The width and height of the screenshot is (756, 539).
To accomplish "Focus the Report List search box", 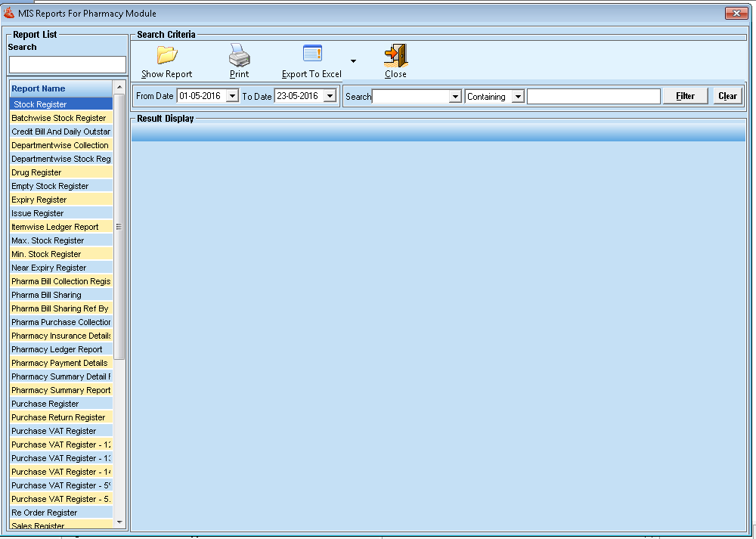I will point(67,64).
